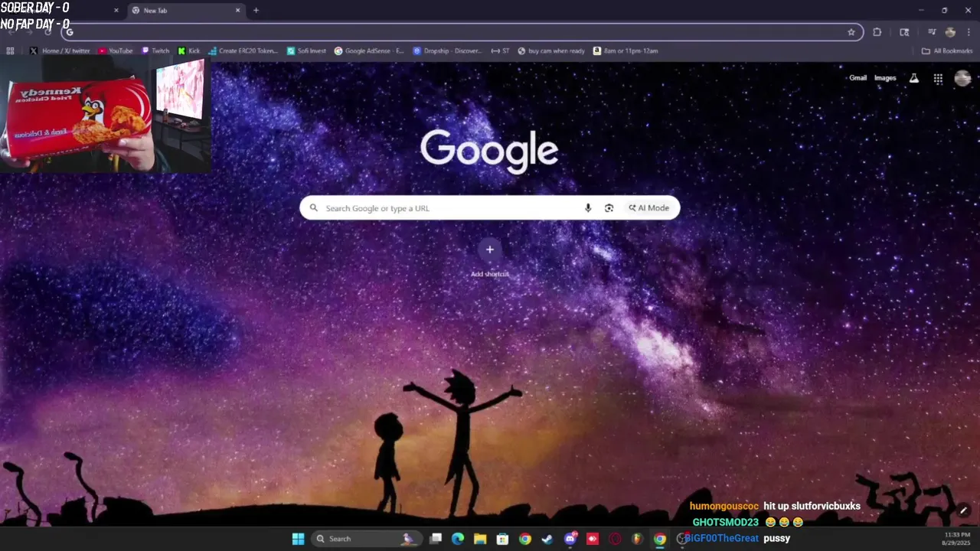The image size is (980, 551).
Task: Minimize the Chrome window
Action: click(x=921, y=11)
